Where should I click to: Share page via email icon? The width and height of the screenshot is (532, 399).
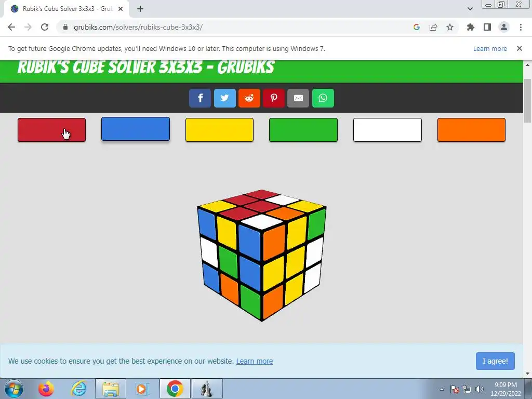[298, 98]
